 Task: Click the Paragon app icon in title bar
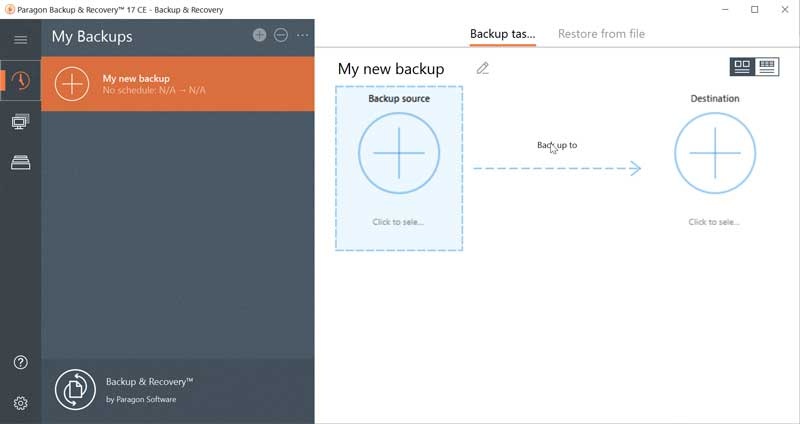(9, 9)
